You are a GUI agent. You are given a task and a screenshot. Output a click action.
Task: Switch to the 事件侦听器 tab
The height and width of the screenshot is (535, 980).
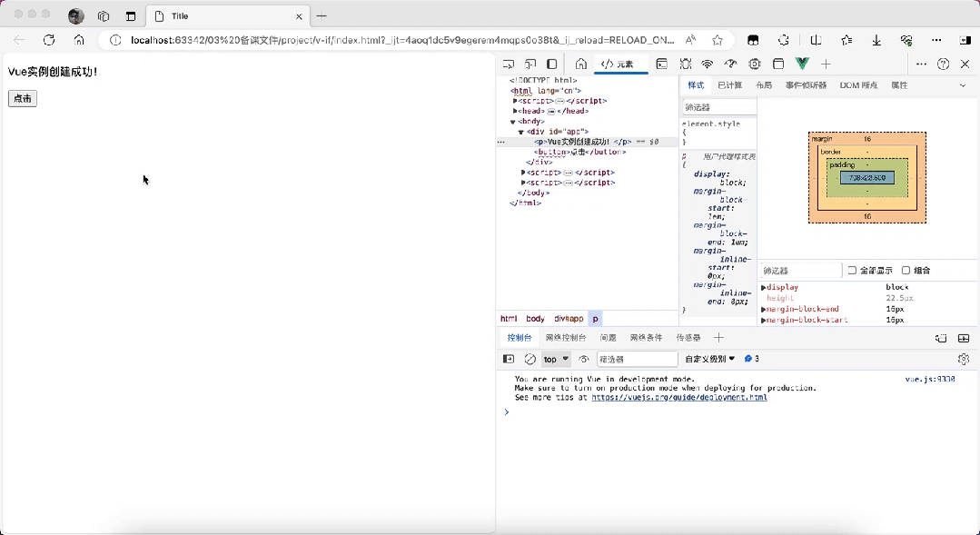coord(806,85)
